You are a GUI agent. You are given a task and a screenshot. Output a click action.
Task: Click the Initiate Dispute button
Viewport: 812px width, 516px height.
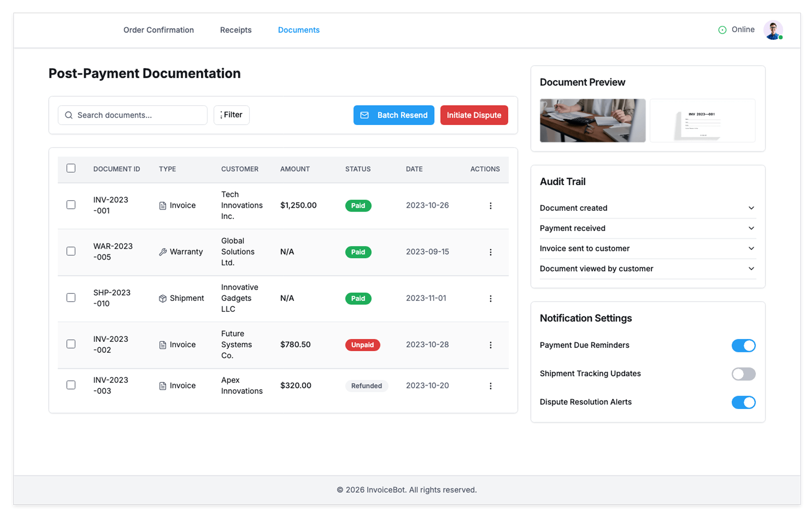coord(474,115)
